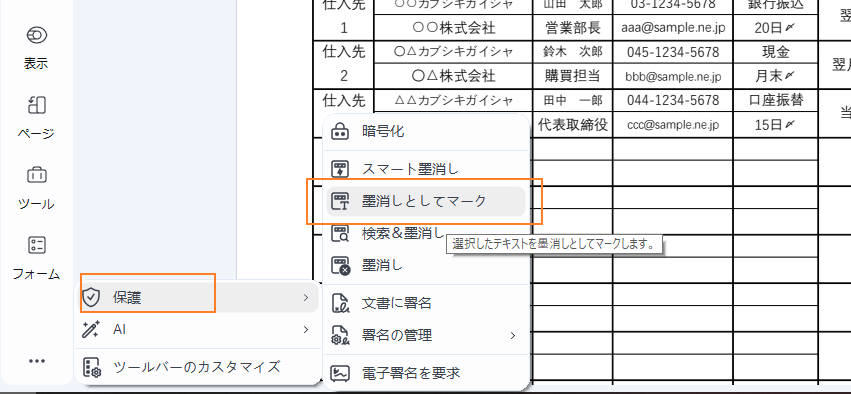Select 電子署名を要求 menu item

pos(426,373)
